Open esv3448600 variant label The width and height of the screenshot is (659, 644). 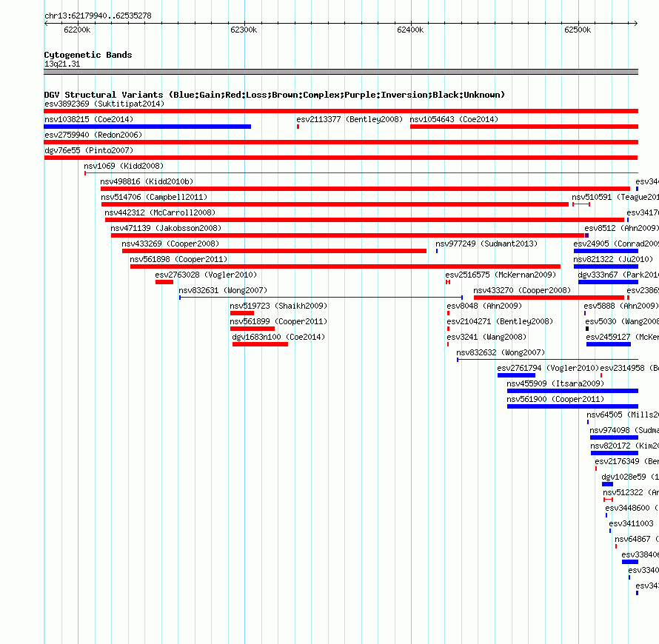632,508
